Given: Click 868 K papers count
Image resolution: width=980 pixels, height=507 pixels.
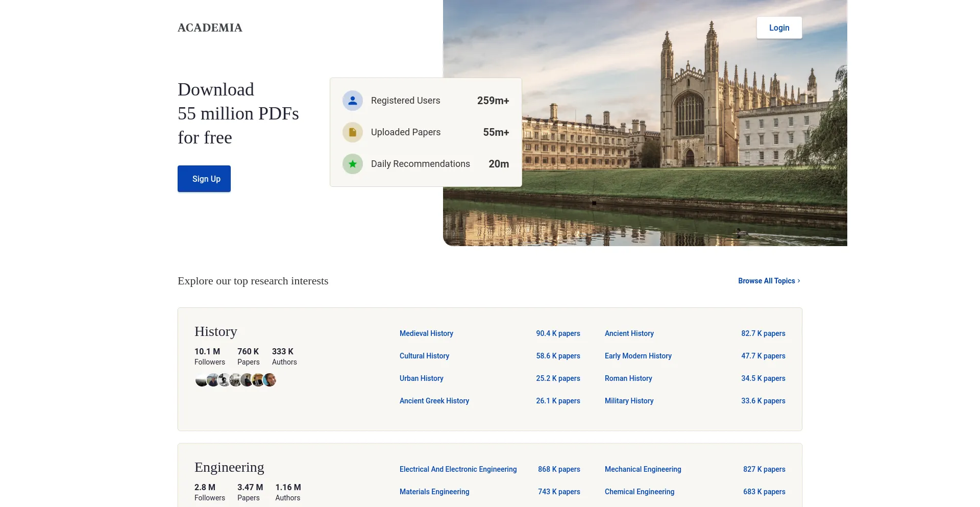Looking at the screenshot, I should pos(559,469).
